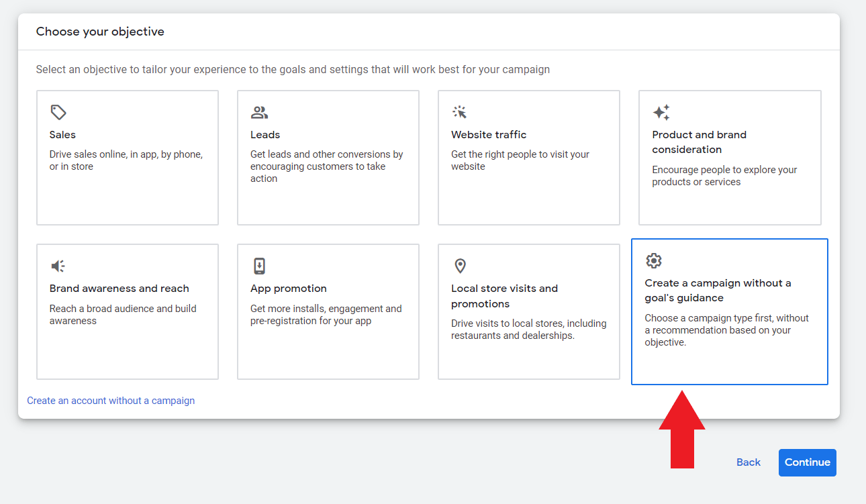Choose Brand awareness and reach title
This screenshot has height=504, width=866.
coord(119,289)
